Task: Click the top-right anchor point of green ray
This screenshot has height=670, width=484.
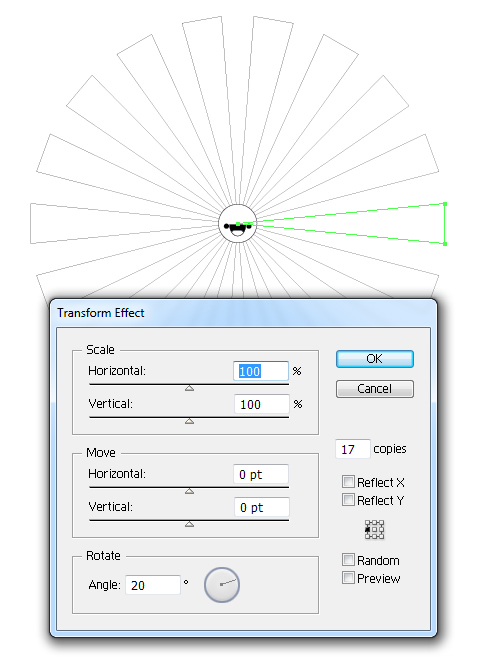Action: [x=445, y=204]
